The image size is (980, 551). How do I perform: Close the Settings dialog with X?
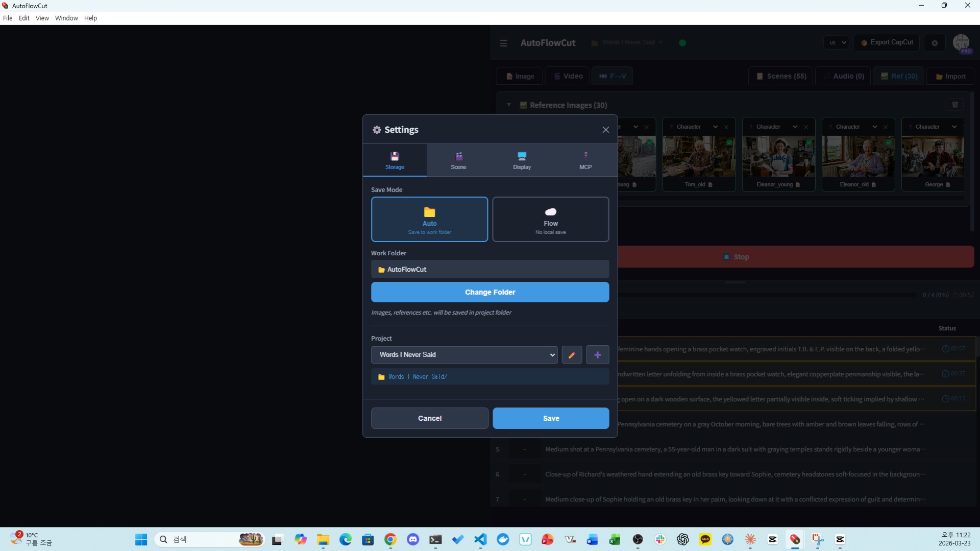(x=606, y=130)
